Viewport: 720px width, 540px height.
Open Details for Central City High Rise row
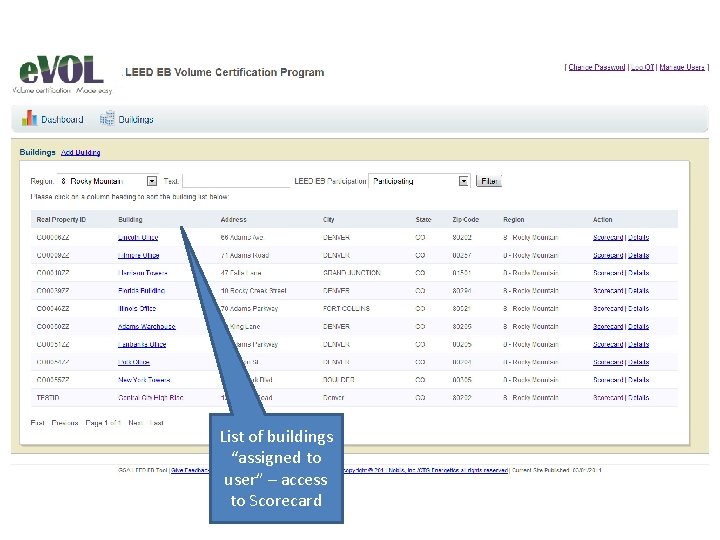tap(638, 398)
